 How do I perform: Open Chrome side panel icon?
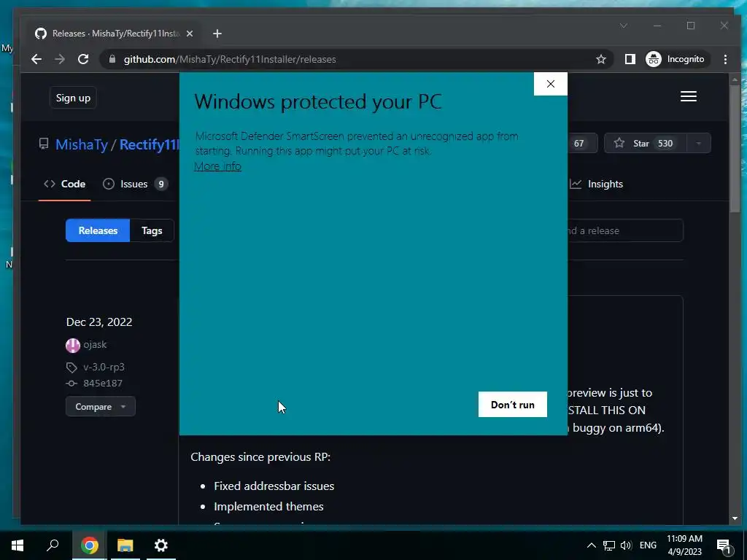click(x=630, y=59)
